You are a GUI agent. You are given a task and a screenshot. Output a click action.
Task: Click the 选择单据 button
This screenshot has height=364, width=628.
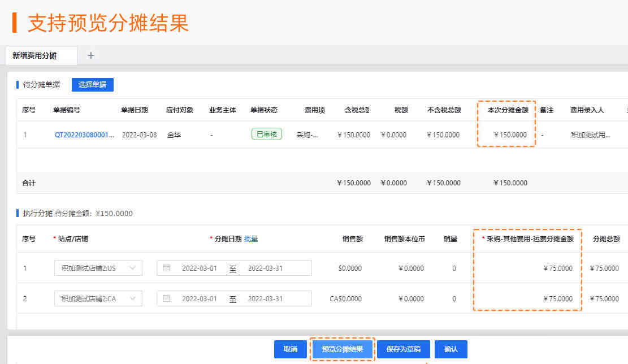[x=93, y=84]
